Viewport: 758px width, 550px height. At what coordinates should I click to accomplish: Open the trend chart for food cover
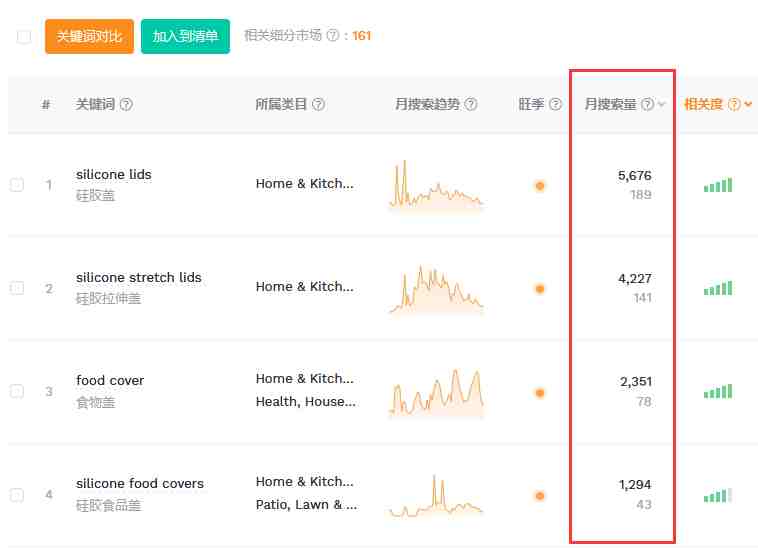(x=436, y=392)
